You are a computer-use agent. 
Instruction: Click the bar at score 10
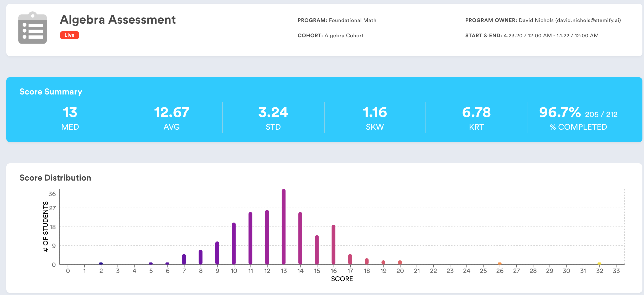point(234,244)
